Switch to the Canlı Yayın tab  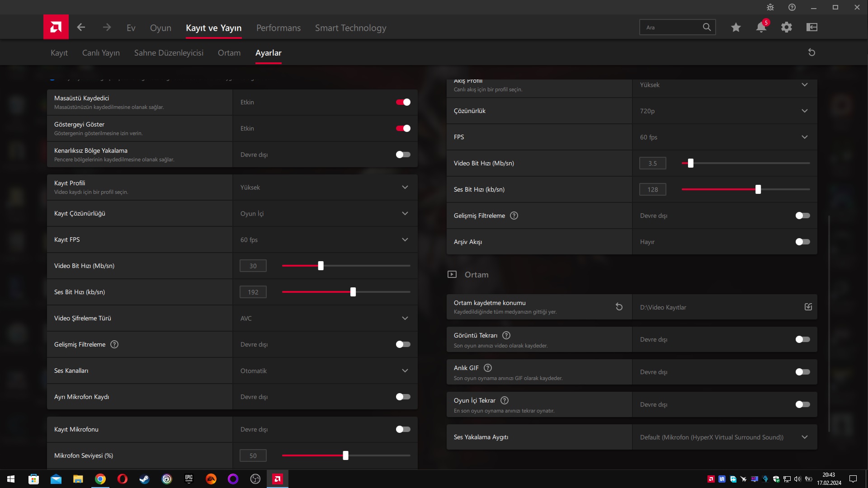tap(101, 53)
